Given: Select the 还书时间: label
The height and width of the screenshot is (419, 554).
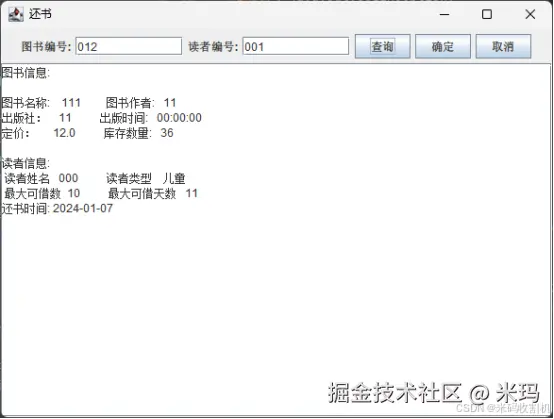Looking at the screenshot, I should [x=25, y=208].
